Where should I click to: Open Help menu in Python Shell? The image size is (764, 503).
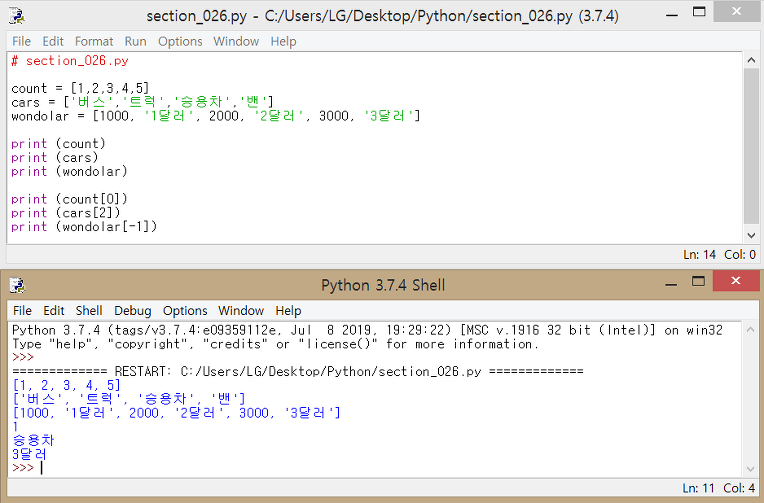[288, 310]
